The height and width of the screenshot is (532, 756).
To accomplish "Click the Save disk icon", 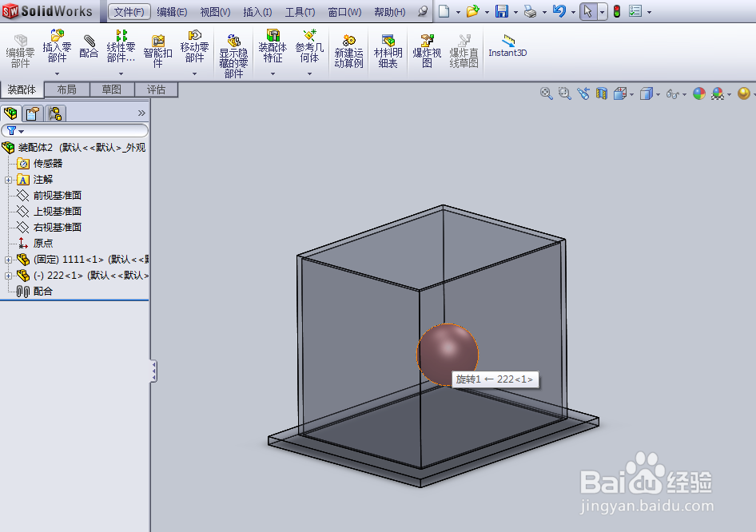I will pos(501,11).
